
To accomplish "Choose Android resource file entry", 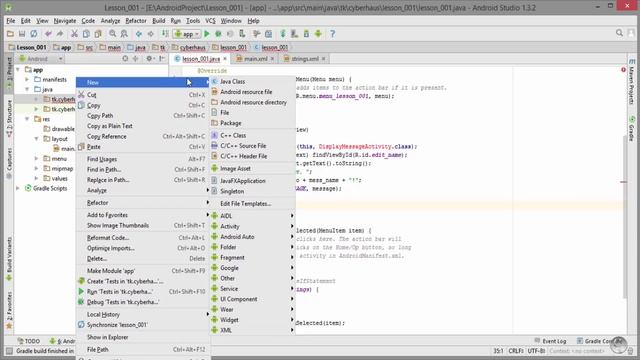I will (253, 92).
